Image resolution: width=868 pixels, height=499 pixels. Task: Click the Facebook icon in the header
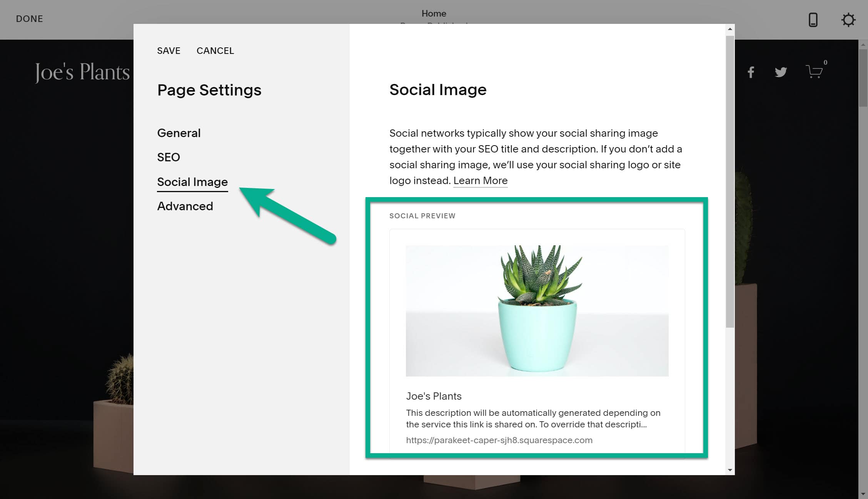click(750, 72)
